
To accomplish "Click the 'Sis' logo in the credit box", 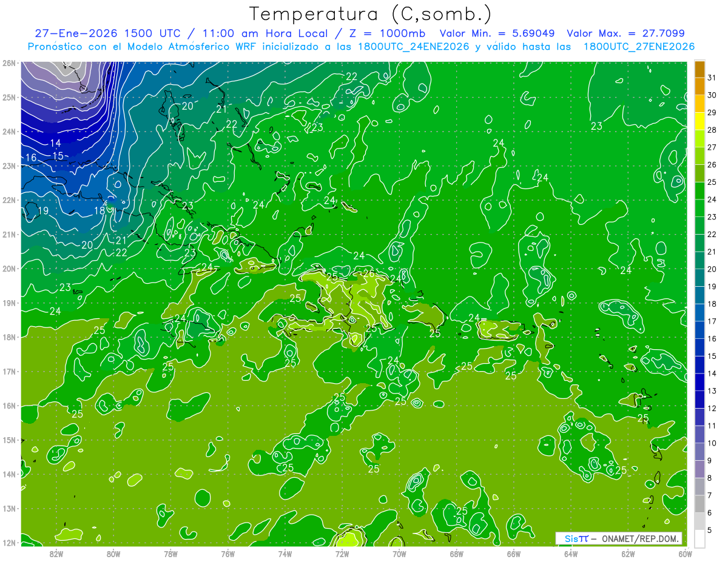I will point(571,538).
